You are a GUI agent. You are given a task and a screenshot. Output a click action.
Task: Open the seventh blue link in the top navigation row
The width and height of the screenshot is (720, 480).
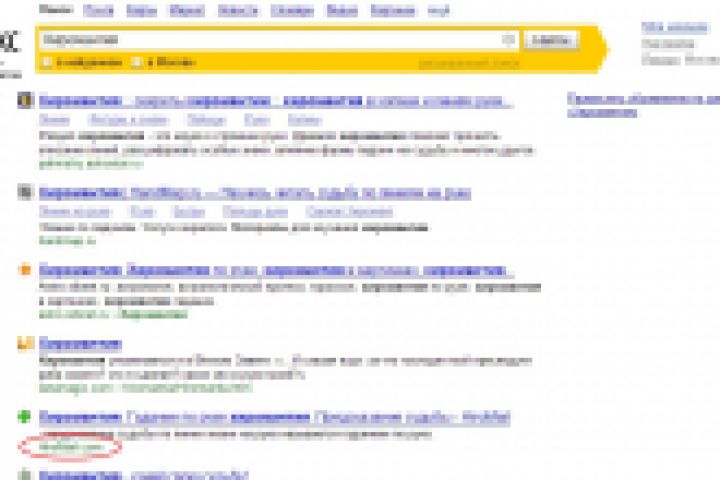click(393, 11)
